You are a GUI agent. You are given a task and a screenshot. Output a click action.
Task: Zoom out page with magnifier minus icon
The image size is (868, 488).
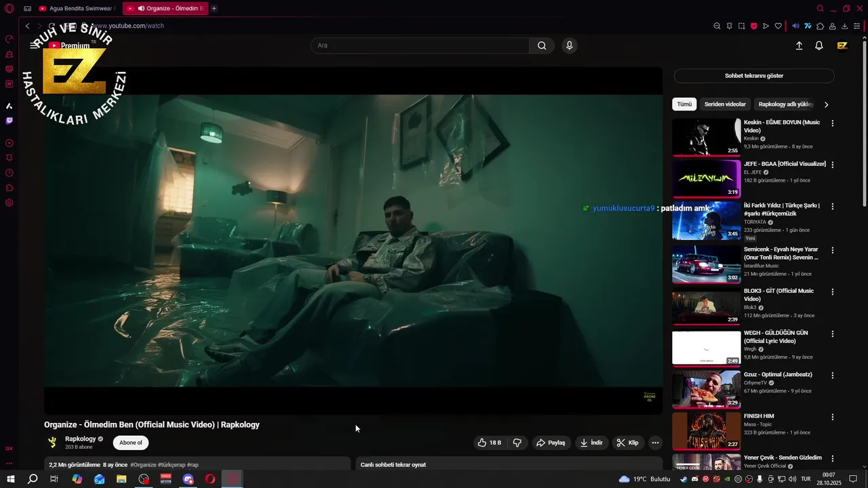(717, 26)
